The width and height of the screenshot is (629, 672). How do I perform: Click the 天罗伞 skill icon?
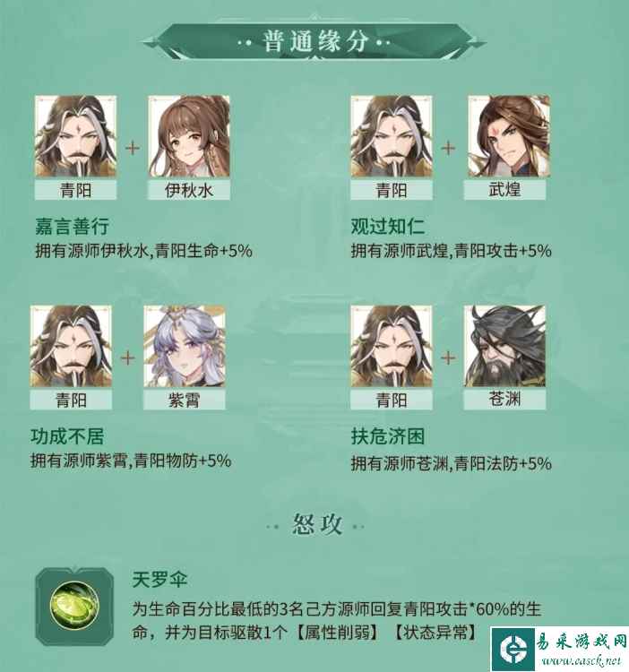[74, 606]
